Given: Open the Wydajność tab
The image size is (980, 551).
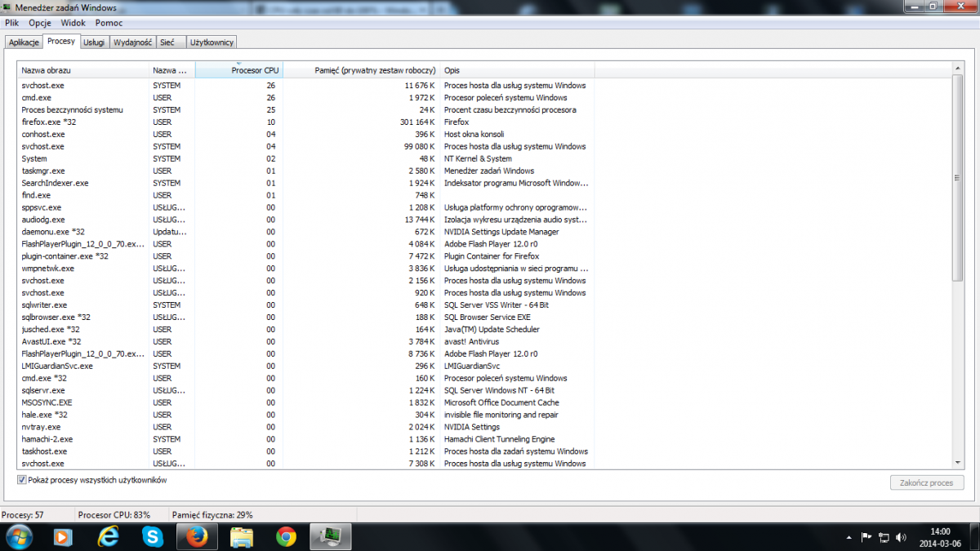Looking at the screenshot, I should [x=133, y=42].
